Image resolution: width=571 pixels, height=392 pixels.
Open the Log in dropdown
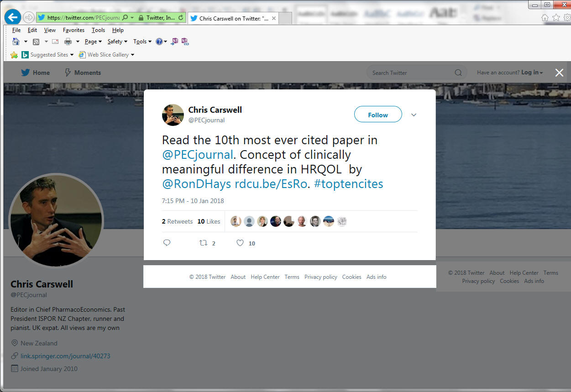[532, 73]
